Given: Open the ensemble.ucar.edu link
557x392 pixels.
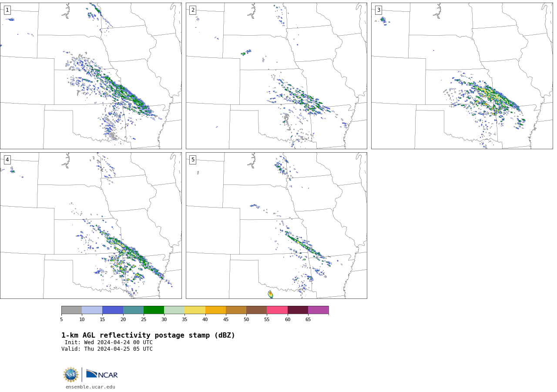Looking at the screenshot, I should [x=91, y=387].
